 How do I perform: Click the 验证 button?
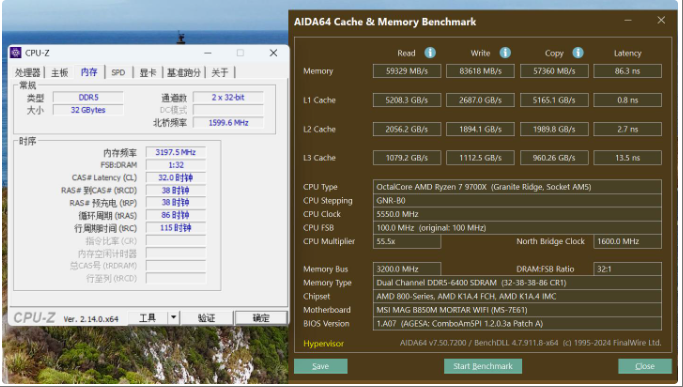point(206,318)
